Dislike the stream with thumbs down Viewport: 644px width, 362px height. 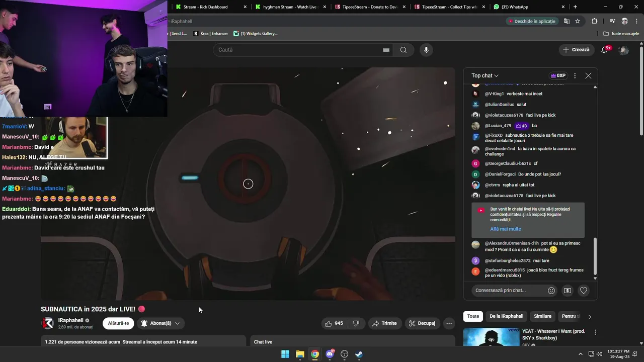click(356, 323)
